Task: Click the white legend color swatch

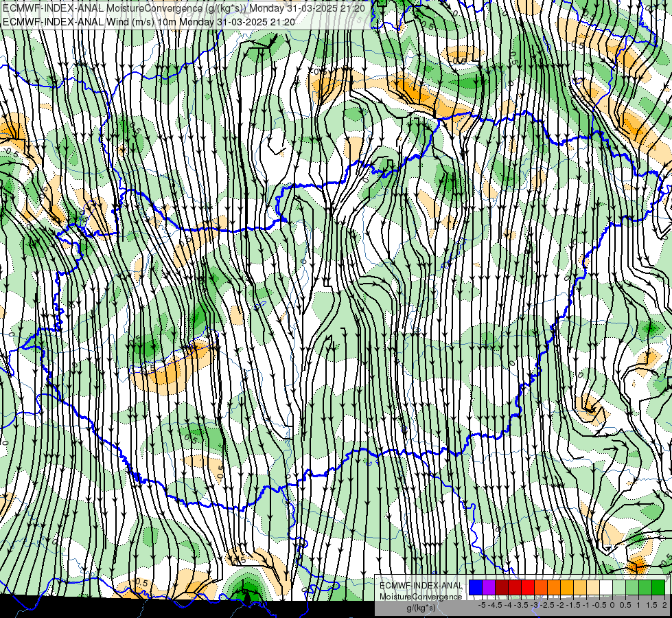Action: pos(606,588)
